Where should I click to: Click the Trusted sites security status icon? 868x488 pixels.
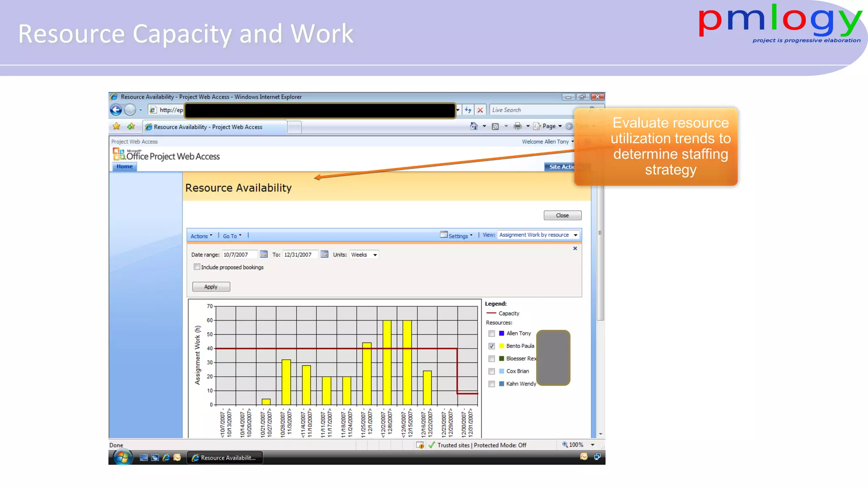431,445
